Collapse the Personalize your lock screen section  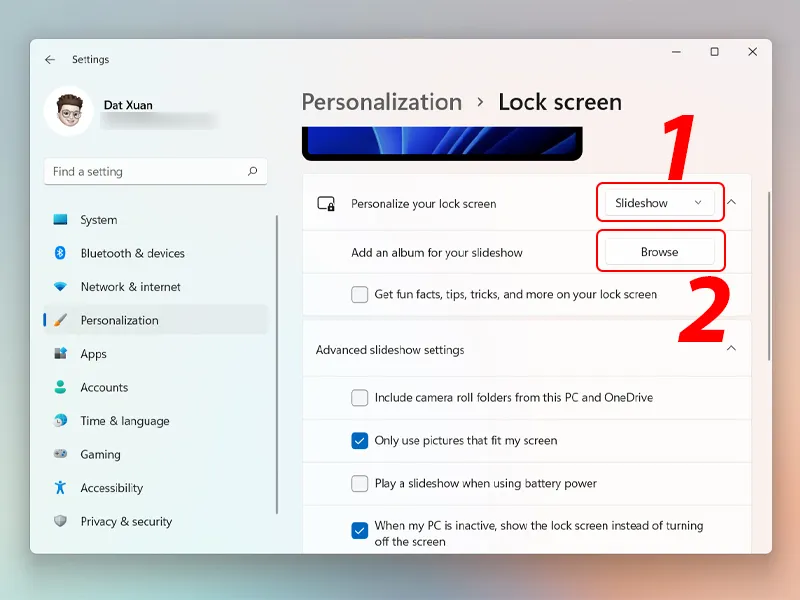(731, 203)
